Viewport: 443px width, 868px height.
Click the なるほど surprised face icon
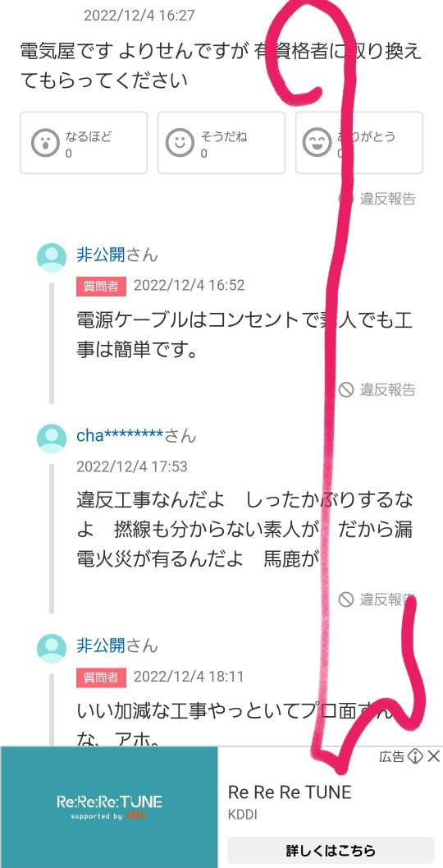(x=45, y=144)
